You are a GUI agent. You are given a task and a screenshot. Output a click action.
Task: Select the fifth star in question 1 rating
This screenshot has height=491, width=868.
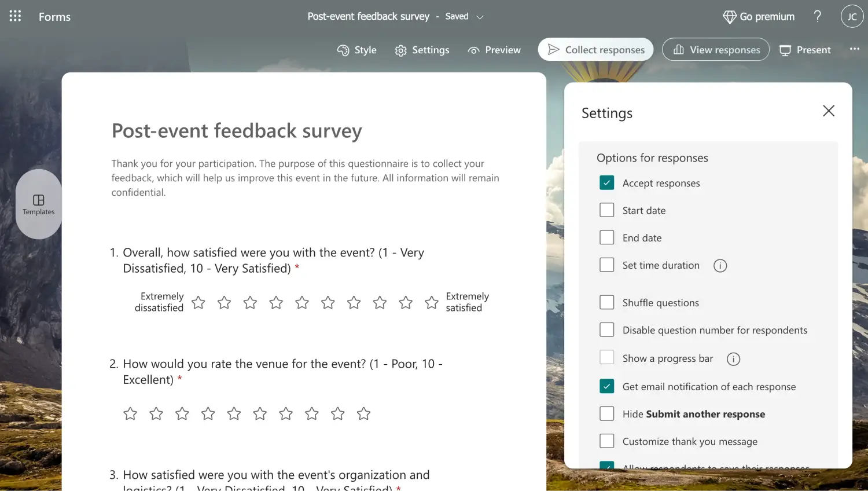coord(302,302)
